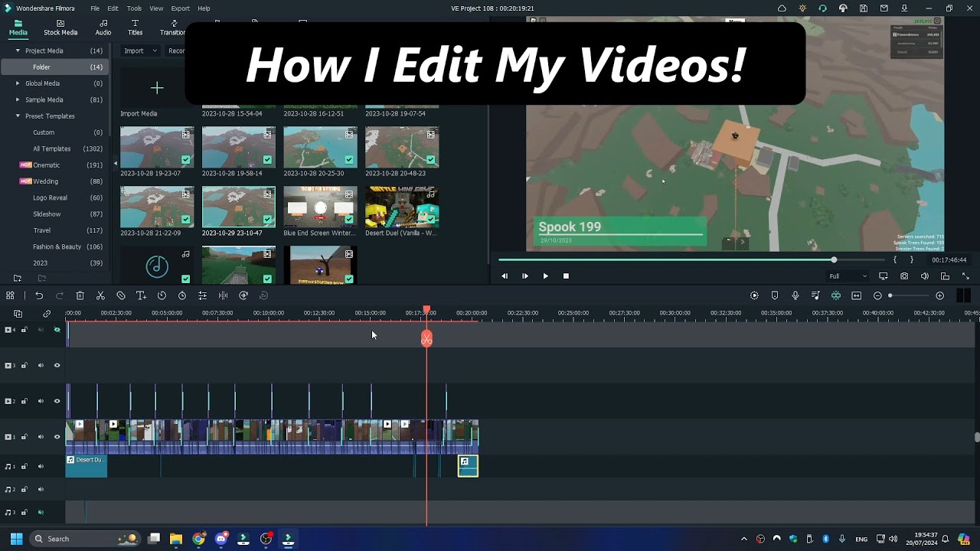Create a new folder with the folder-plus icon
Viewport: 980px width, 551px height.
18,279
